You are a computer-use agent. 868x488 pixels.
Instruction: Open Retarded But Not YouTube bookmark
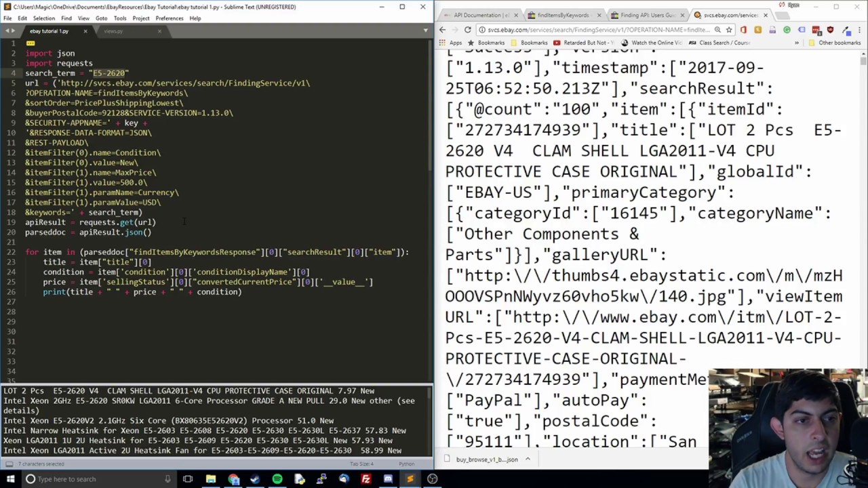coord(584,43)
